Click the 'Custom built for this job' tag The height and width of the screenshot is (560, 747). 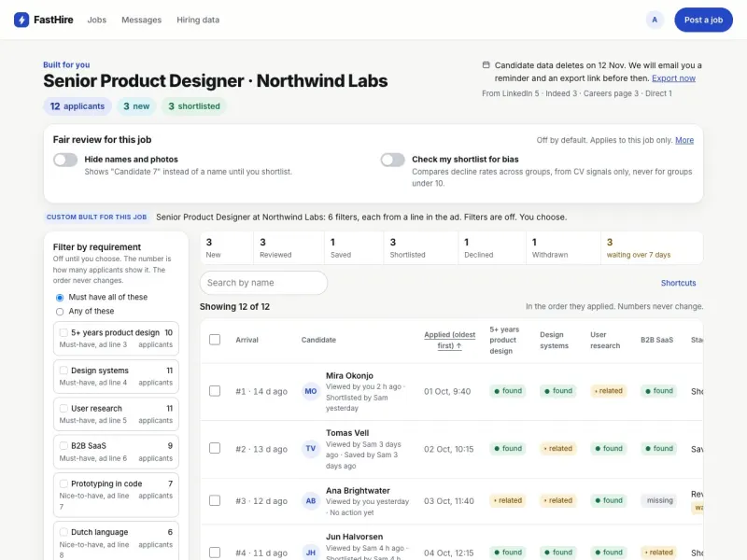[x=97, y=217]
